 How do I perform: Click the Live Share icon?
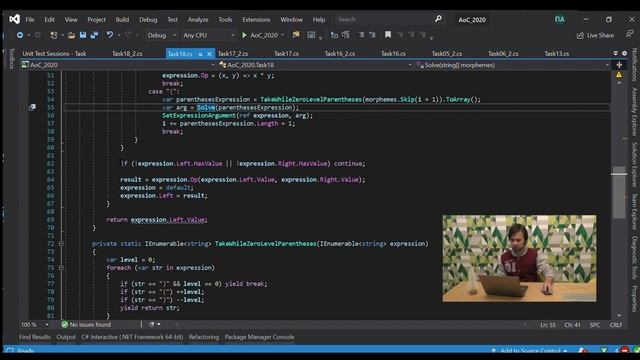pos(580,36)
